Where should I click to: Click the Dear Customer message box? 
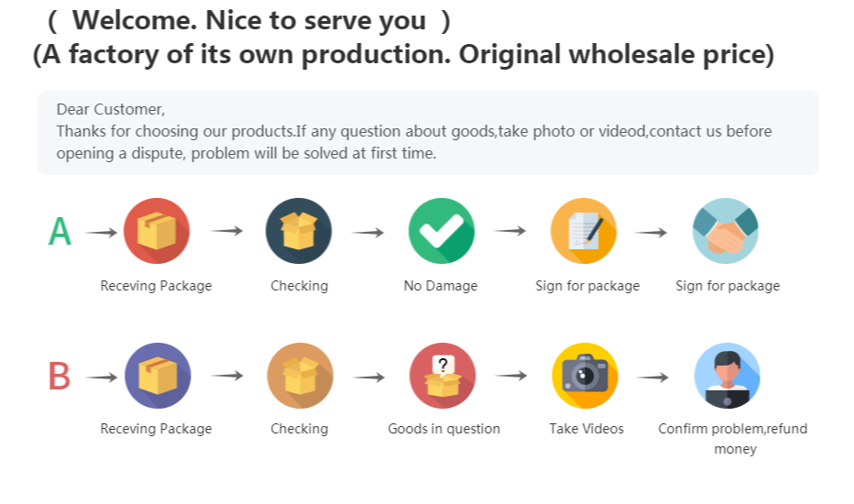click(x=428, y=132)
